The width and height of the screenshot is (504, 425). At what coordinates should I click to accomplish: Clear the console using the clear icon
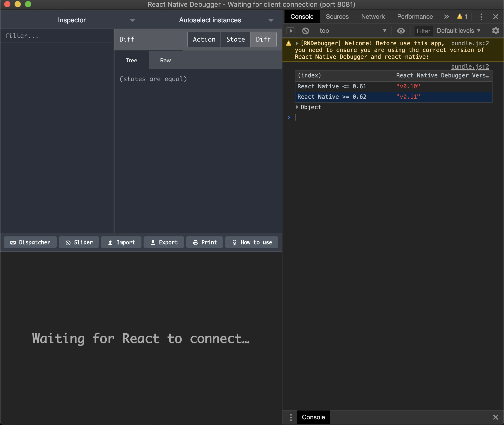(x=305, y=31)
